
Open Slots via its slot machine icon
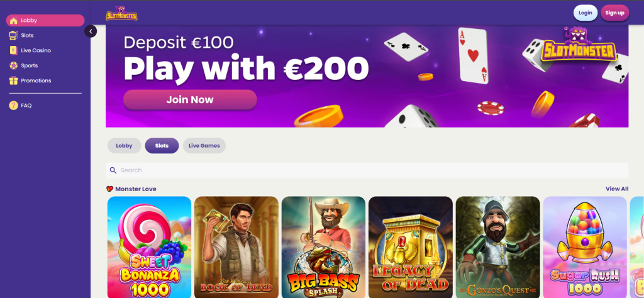click(14, 35)
